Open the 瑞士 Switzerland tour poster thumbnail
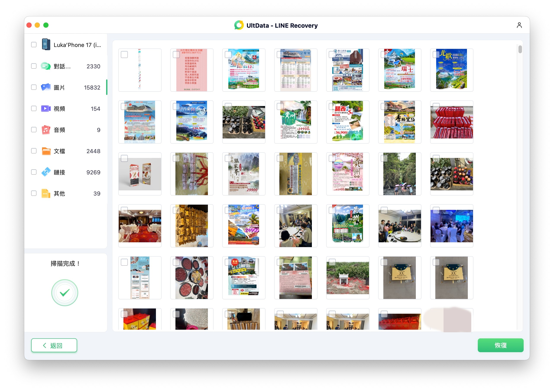 (399, 70)
